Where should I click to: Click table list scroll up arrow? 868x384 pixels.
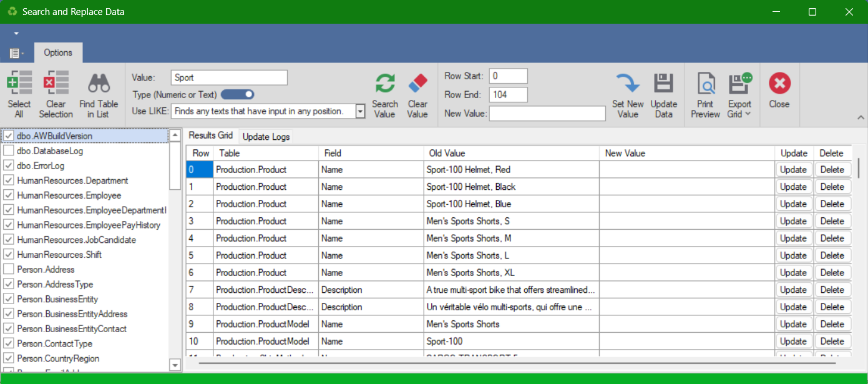pyautogui.click(x=175, y=135)
